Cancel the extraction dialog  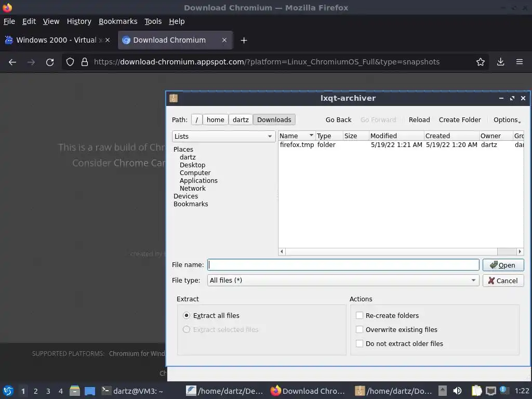503,281
